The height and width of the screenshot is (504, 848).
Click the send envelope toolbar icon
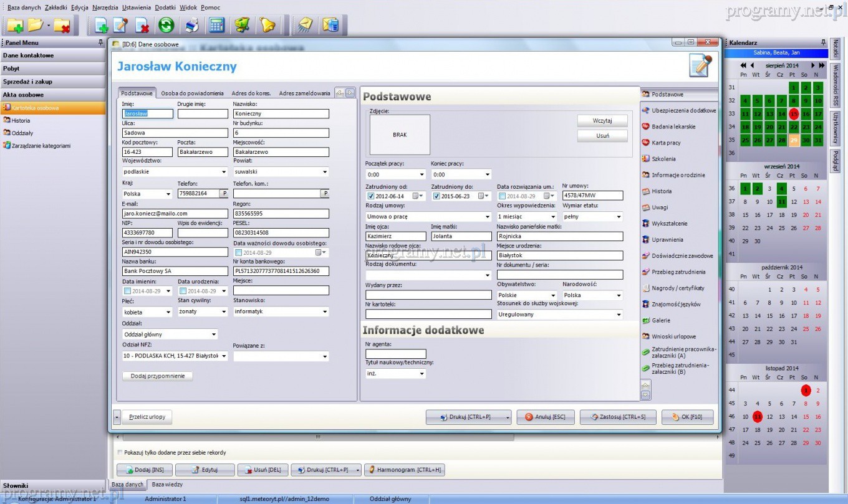click(306, 26)
